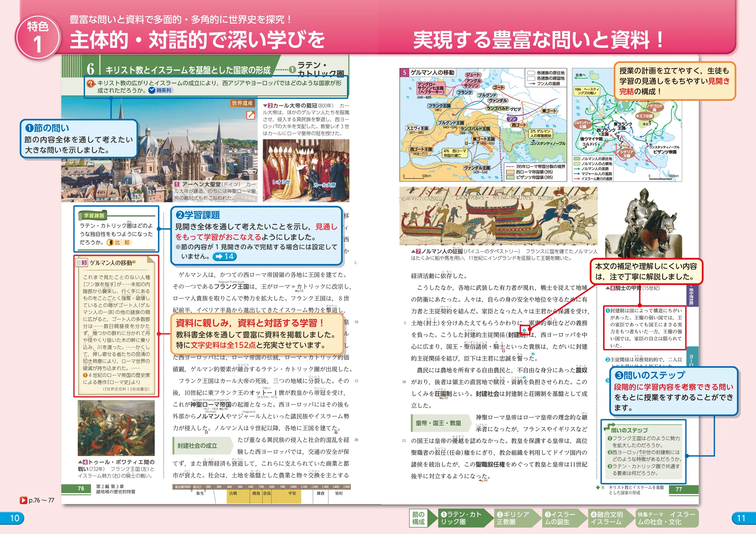
Task: Click the 騎士の甲冑 caption
Action: click(x=633, y=288)
